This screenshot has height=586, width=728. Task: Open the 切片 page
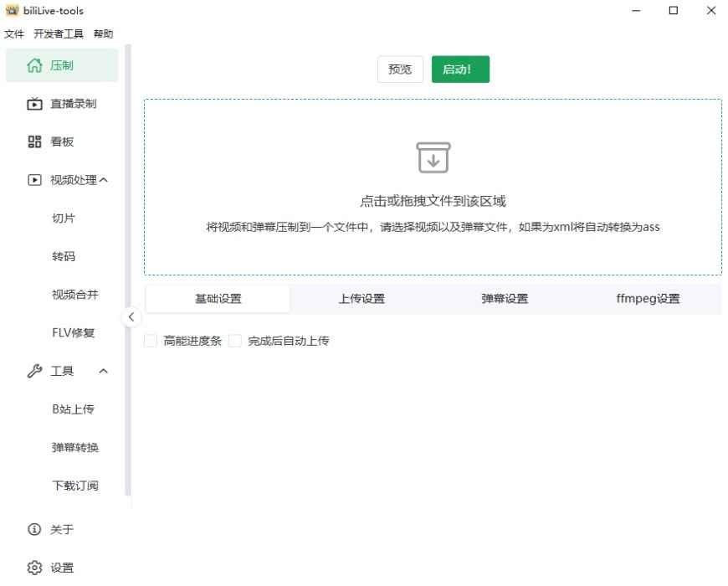pos(62,218)
